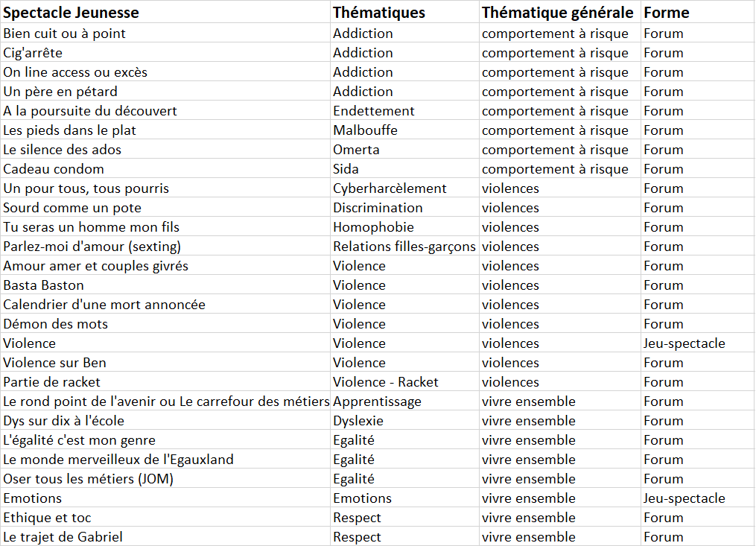Select the 'Malbouffe' cell

pos(365,130)
